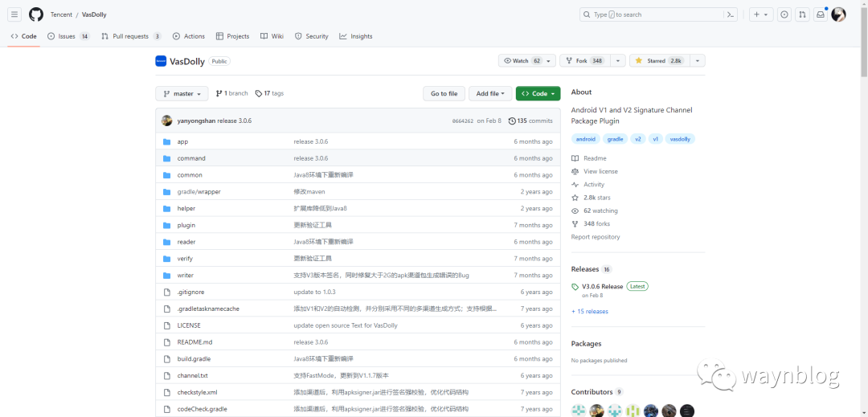
Task: Click commit hash 0664262
Action: pos(463,121)
